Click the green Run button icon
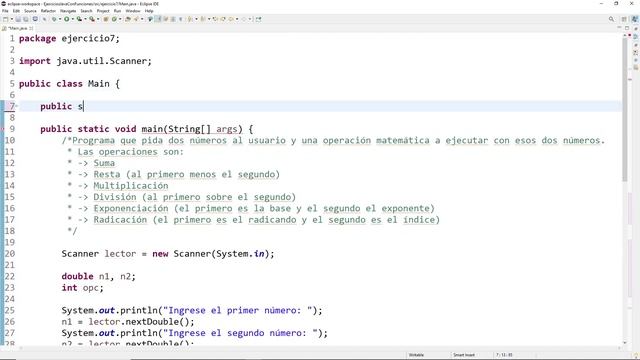Screen dimensions: 640x360 [67, 19]
